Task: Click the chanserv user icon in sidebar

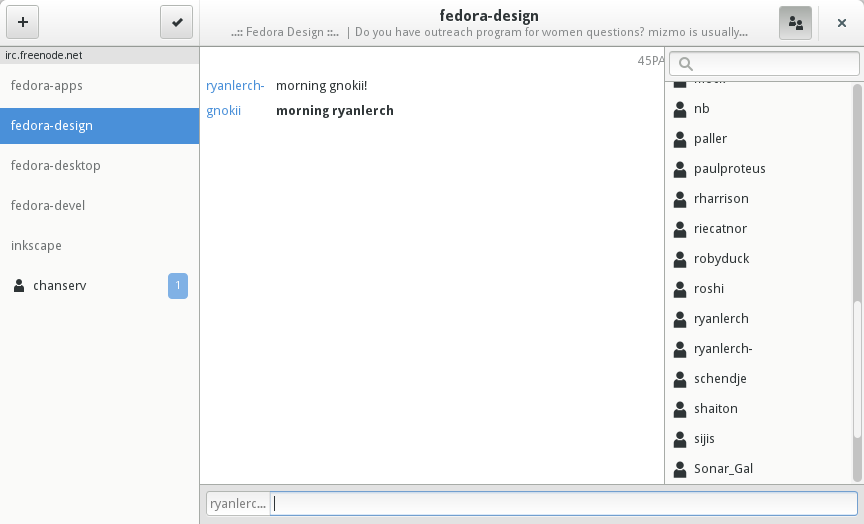Action: (19, 286)
